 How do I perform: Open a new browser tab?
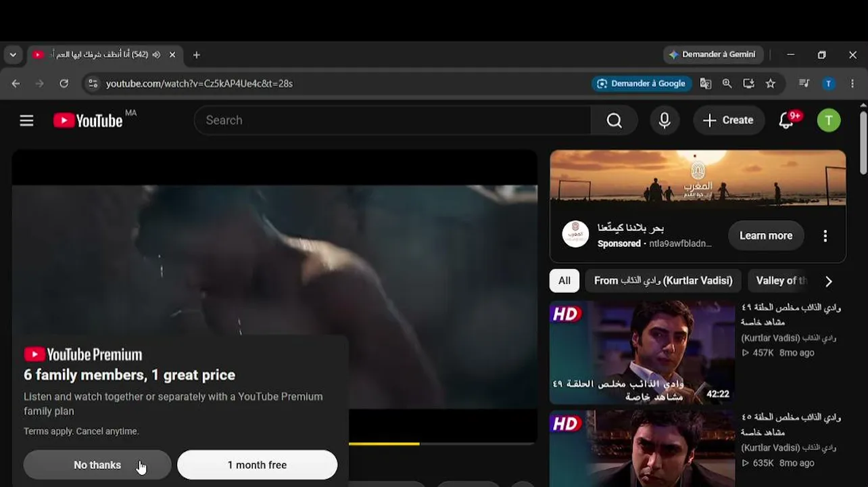click(x=196, y=55)
